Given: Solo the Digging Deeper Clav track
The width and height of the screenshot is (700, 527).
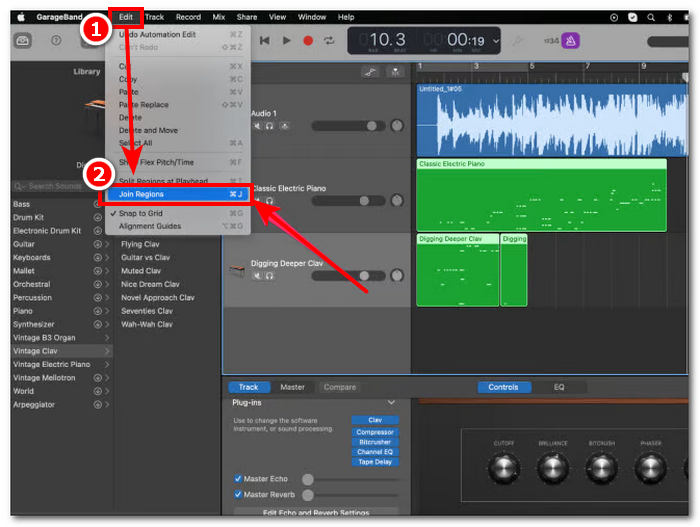Looking at the screenshot, I should pos(269,276).
